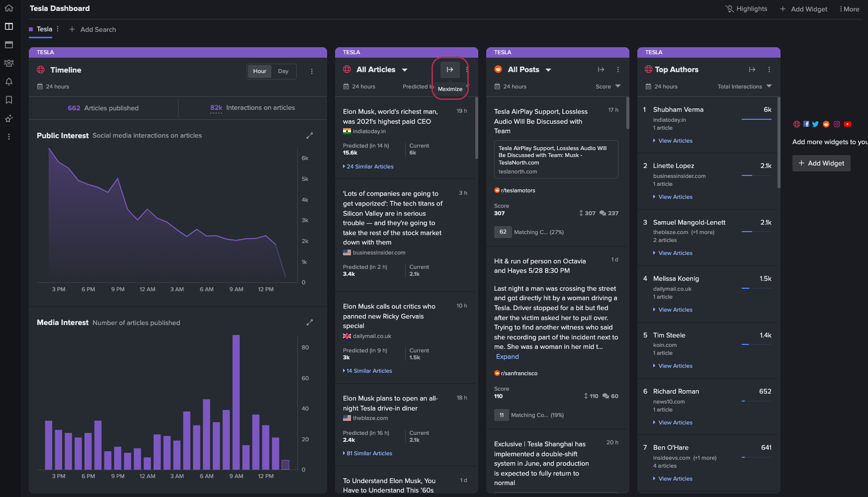Maximize the Top Authors widget
Screen dimensions: 868x497
(752, 70)
